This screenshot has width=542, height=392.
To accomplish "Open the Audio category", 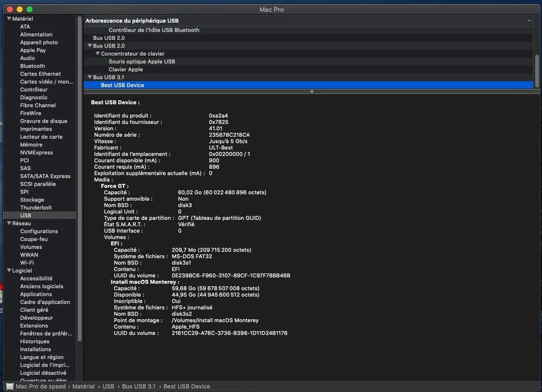I will pos(27,58).
